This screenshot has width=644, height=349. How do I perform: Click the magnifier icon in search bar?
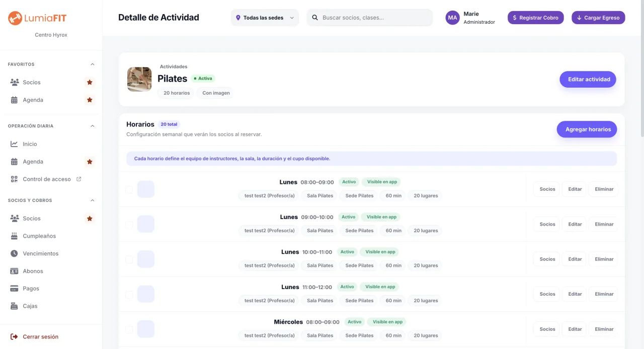coord(315,18)
